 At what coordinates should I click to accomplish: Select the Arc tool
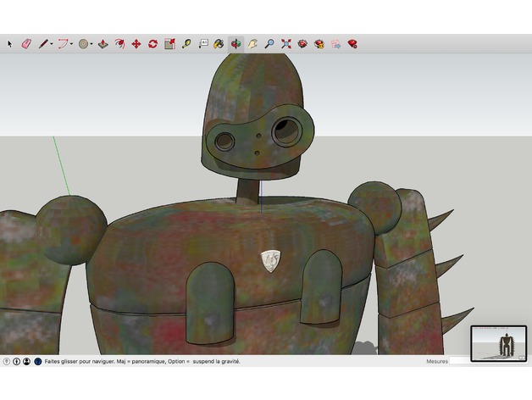pos(63,44)
